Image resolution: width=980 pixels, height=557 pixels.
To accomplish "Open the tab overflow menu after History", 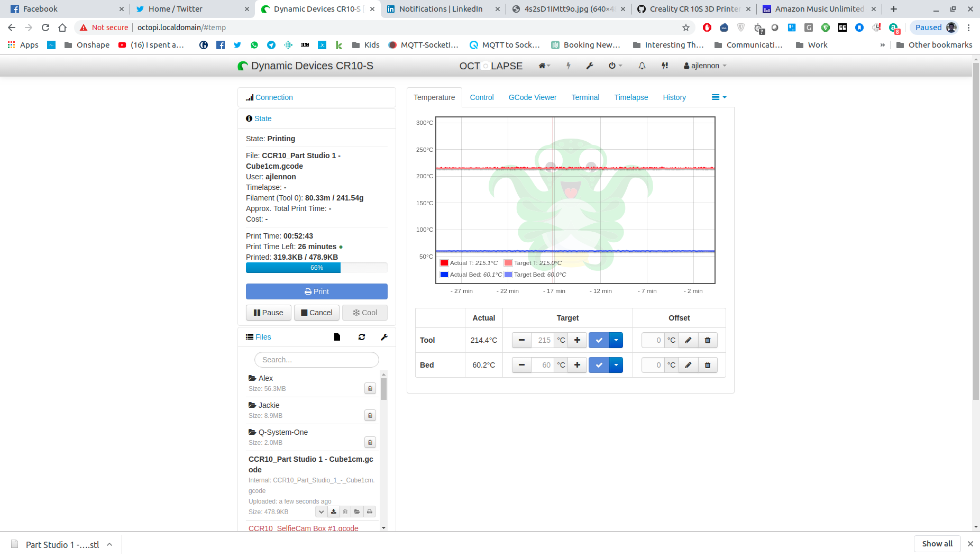I will 719,97.
